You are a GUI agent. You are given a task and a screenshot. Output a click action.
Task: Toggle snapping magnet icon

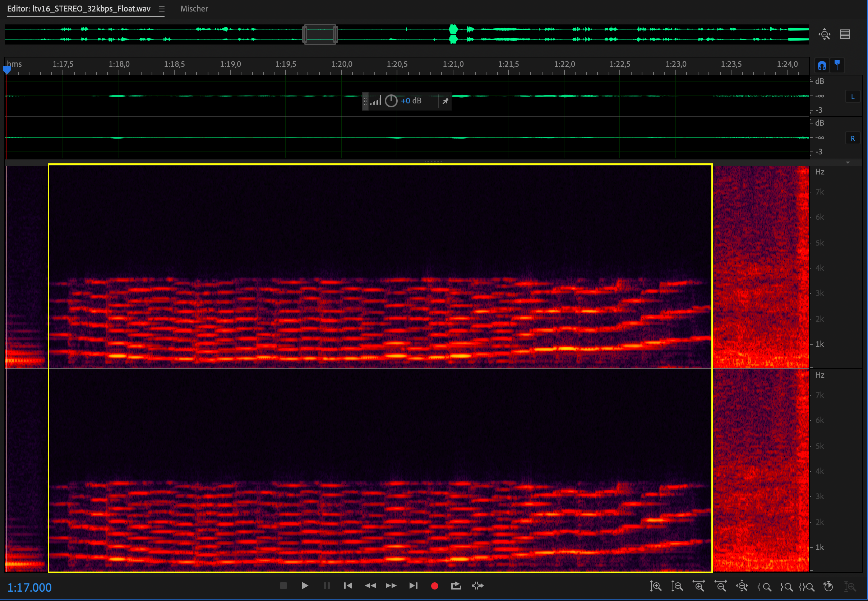click(822, 66)
